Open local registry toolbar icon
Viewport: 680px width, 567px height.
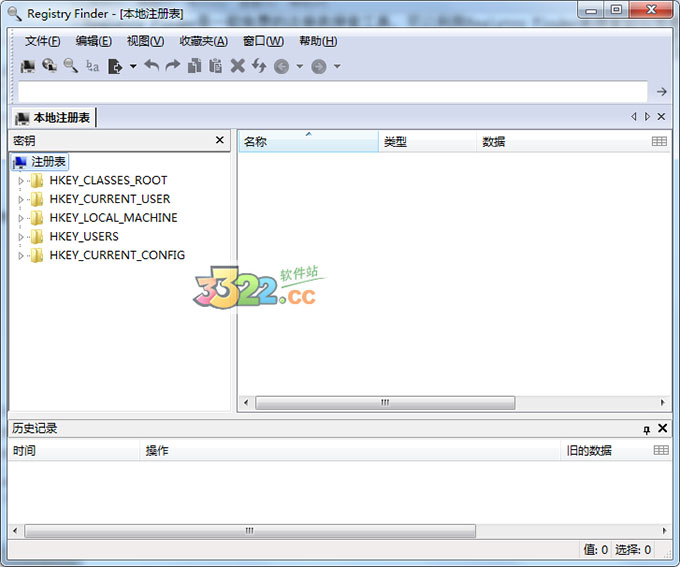[28, 66]
